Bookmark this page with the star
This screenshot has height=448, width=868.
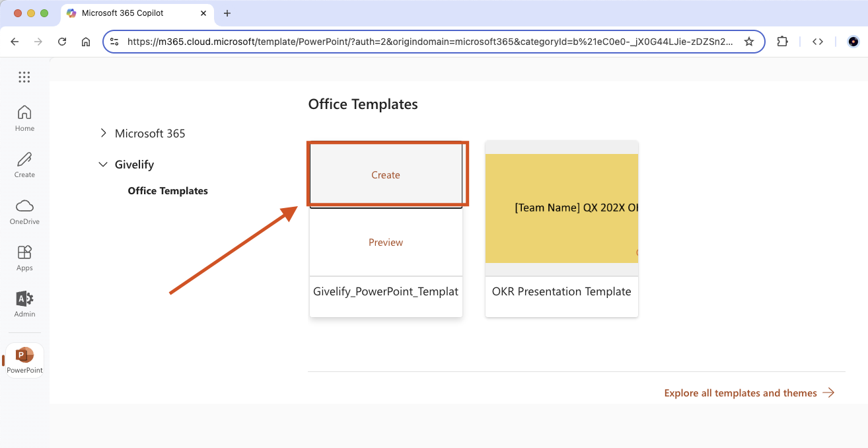[749, 42]
